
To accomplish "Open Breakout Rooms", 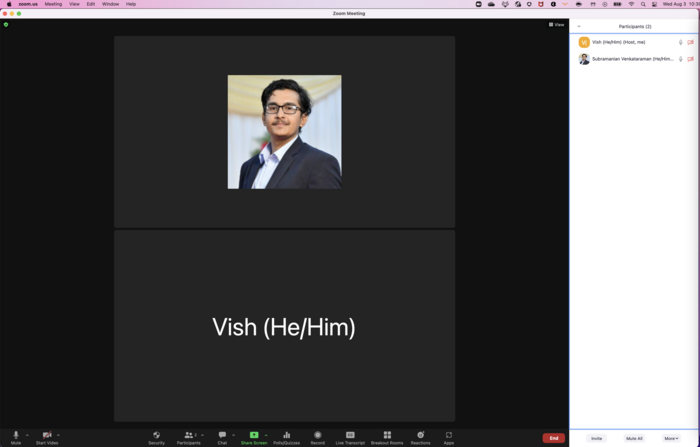I will click(387, 436).
